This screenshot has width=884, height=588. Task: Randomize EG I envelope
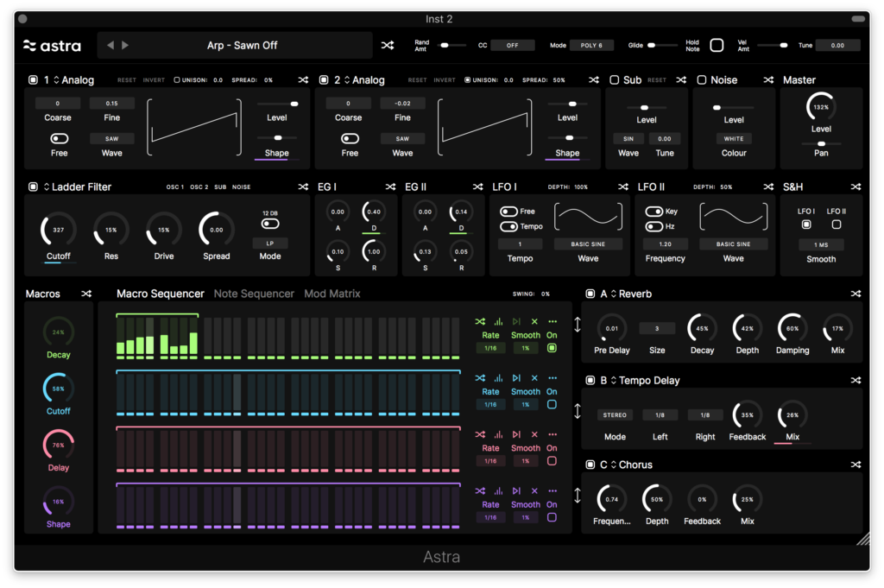(x=391, y=187)
